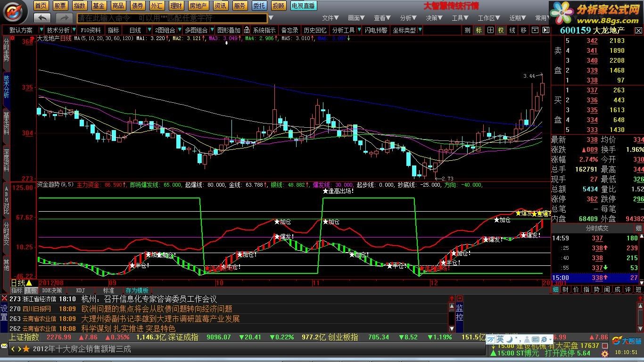Open the 多图组合 dropdown arrow
The height and width of the screenshot is (362, 644).
(211, 30)
